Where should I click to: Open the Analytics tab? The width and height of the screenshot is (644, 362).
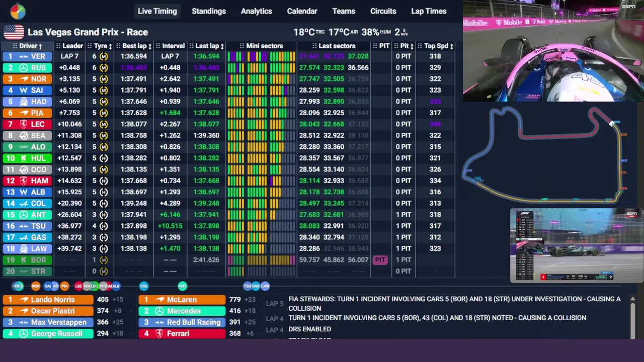(256, 11)
